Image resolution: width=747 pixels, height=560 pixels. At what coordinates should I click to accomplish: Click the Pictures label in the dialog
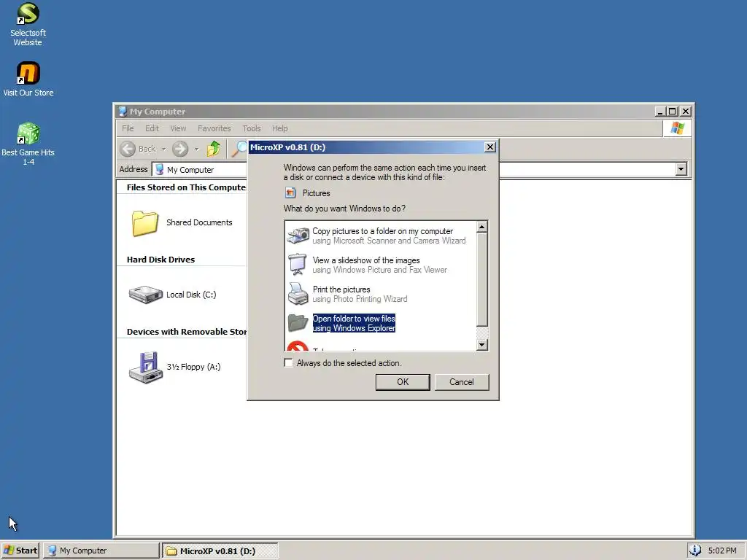tap(317, 193)
